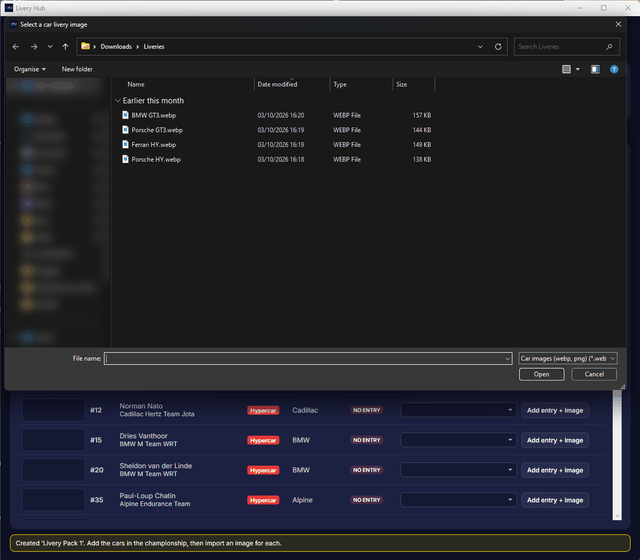This screenshot has height=560, width=640.
Task: Click the Porsche HY.webp file icon
Action: click(125, 159)
